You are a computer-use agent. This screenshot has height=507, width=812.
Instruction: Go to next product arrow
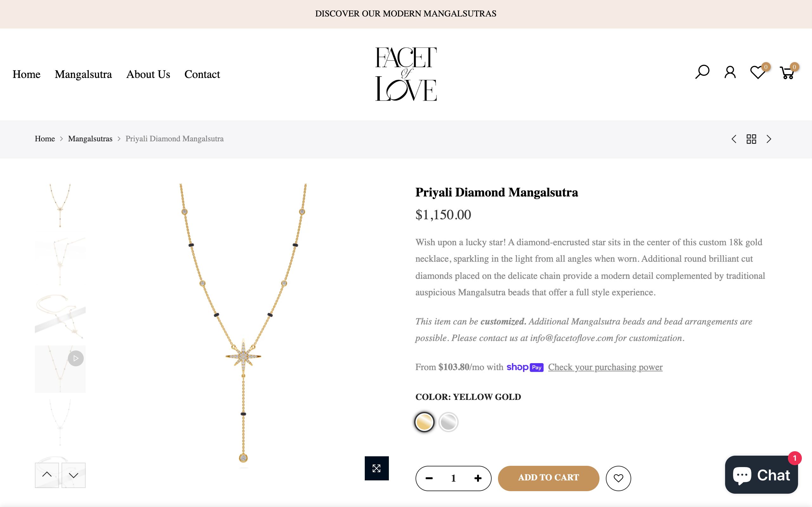click(769, 139)
